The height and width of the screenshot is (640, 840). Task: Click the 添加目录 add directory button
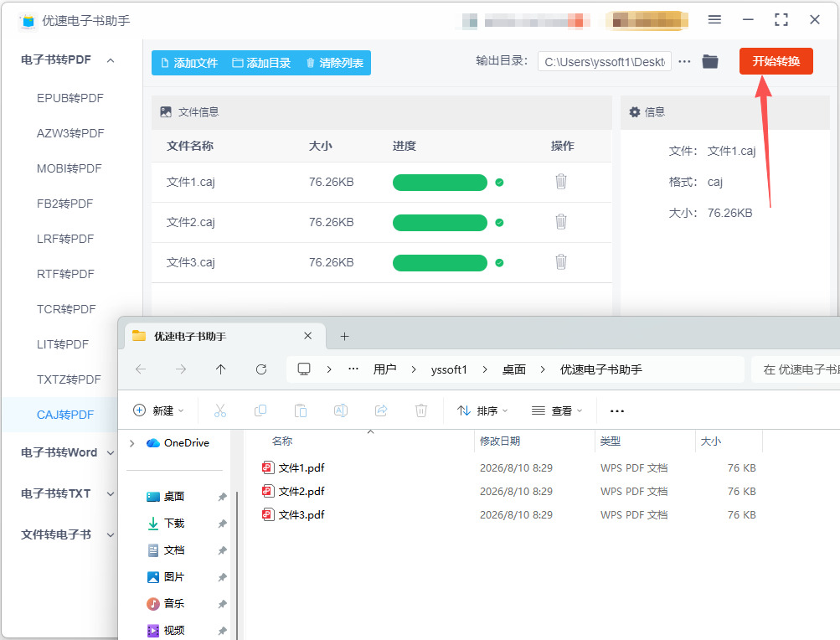(x=261, y=63)
